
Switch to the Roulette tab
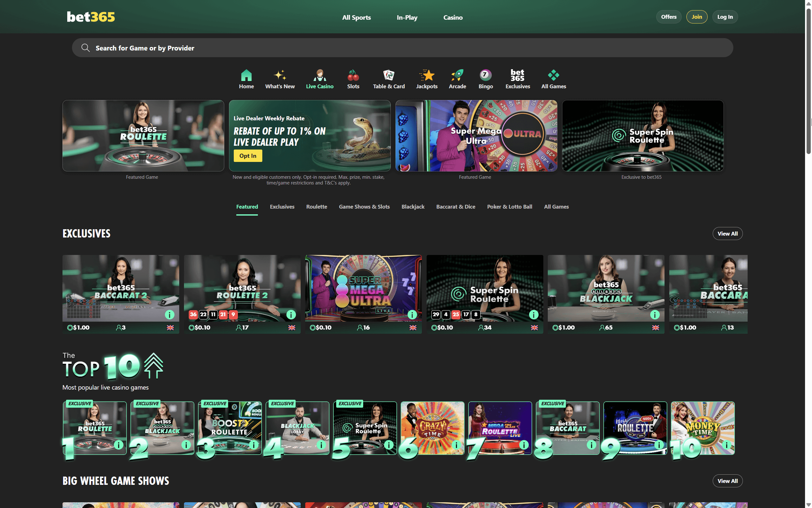pos(317,207)
